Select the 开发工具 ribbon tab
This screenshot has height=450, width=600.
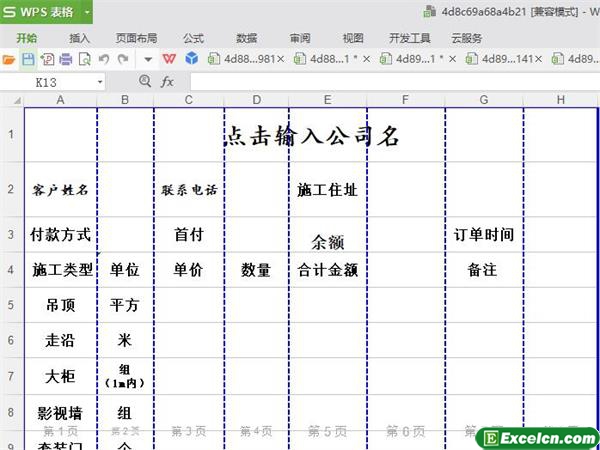pos(409,38)
